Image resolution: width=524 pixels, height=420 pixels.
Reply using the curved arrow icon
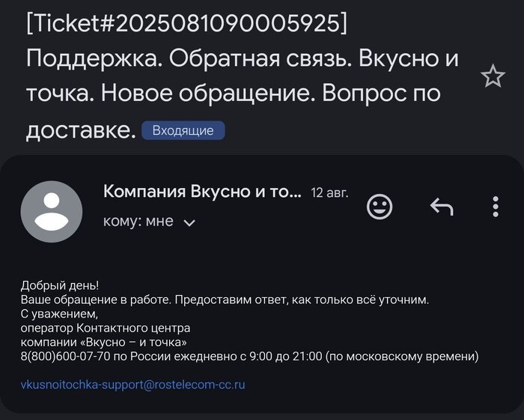442,207
